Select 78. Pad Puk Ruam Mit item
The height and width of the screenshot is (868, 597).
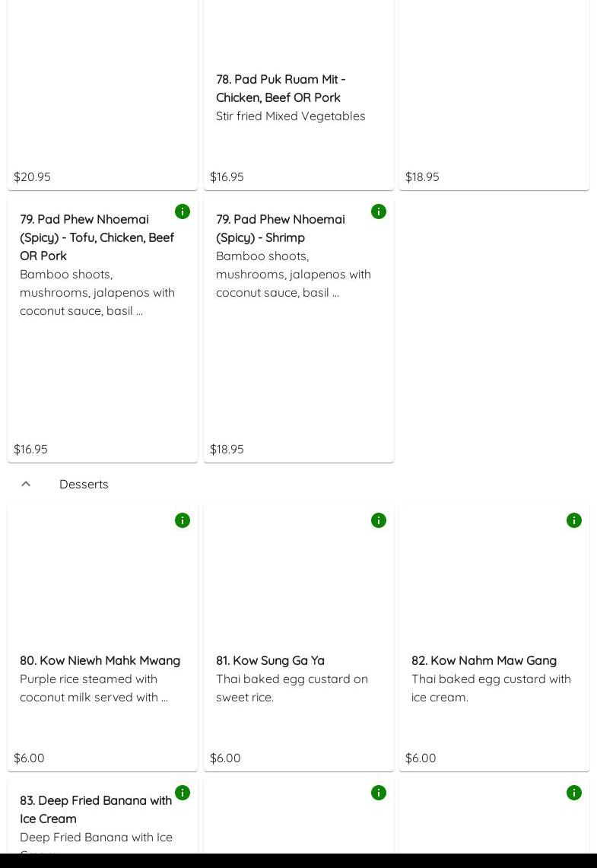click(x=280, y=88)
